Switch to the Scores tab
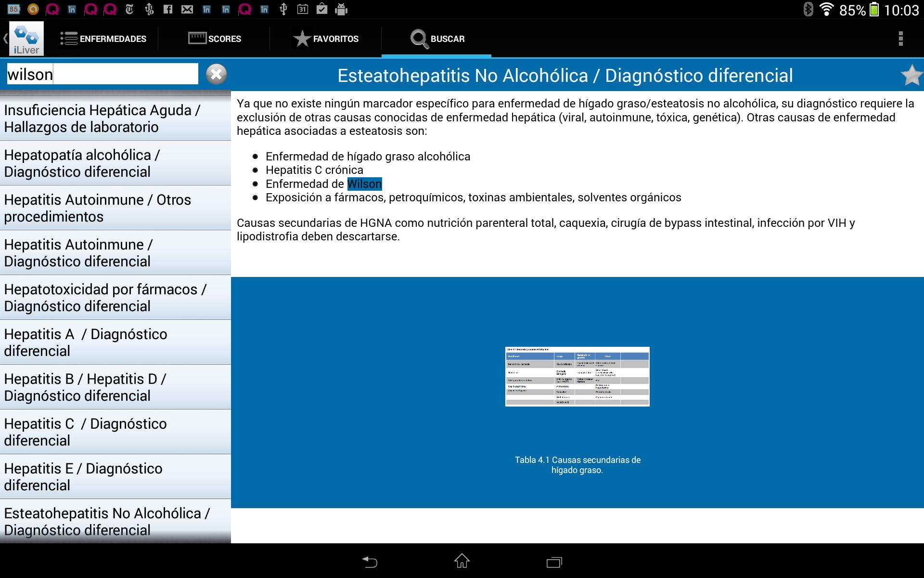Image resolution: width=924 pixels, height=578 pixels. pos(215,39)
